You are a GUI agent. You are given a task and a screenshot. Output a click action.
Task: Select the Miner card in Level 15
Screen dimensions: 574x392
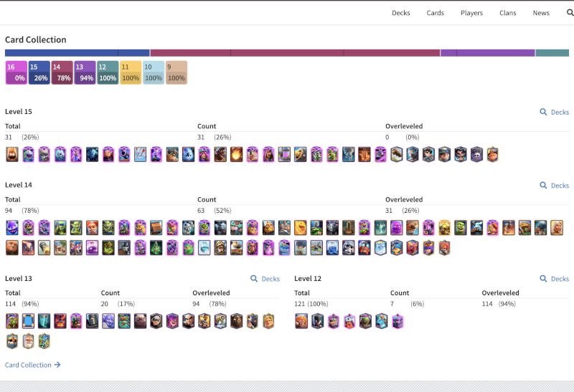pyautogui.click(x=444, y=154)
